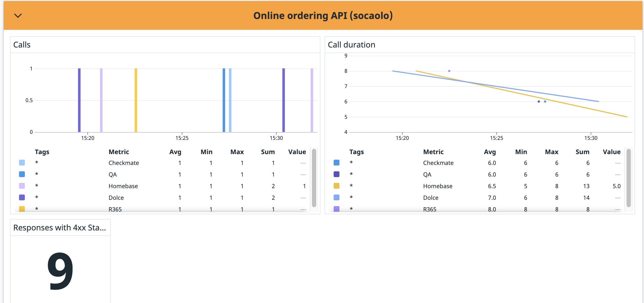Click Dolce metric in Call duration legend

point(431,198)
